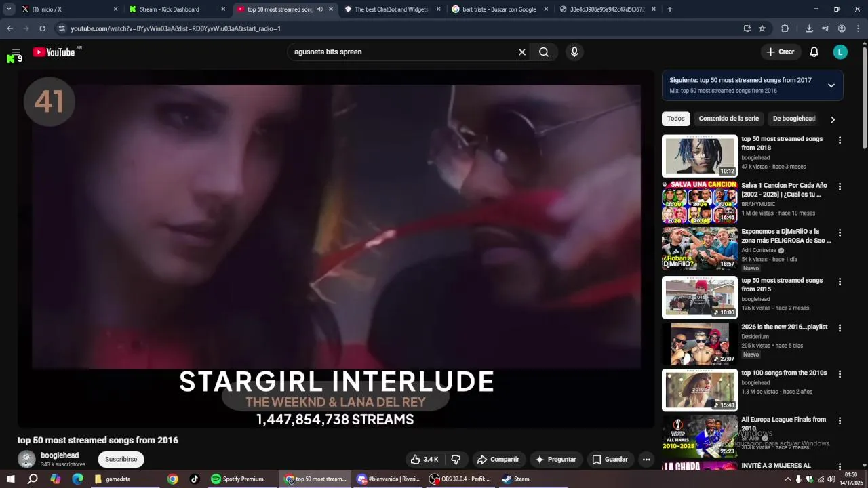Install app icon in address bar
868x488 pixels.
click(x=747, y=28)
